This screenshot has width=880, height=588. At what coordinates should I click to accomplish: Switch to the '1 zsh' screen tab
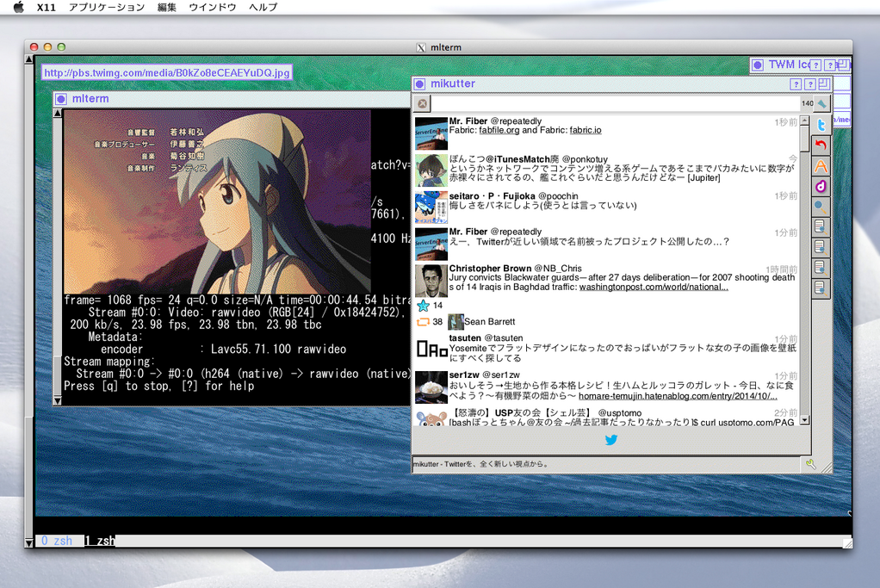100,541
